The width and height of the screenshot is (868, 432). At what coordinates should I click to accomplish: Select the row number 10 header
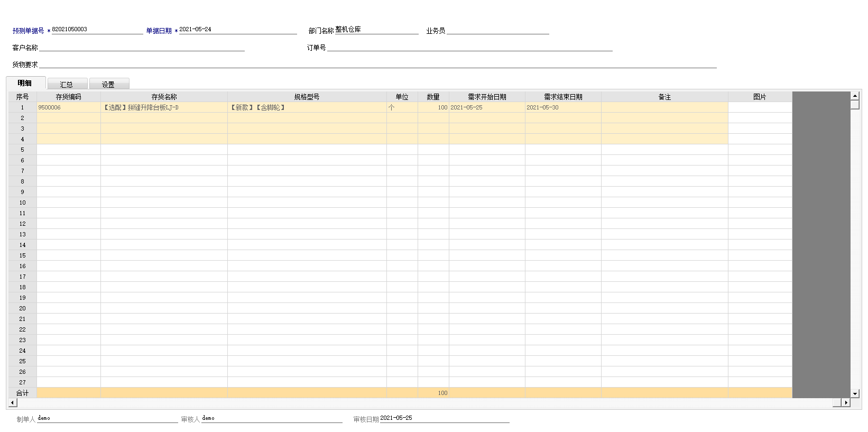click(23, 203)
